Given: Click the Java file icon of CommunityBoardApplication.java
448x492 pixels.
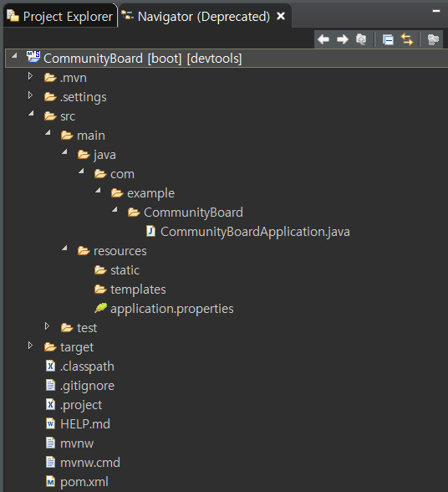Looking at the screenshot, I should click(x=150, y=231).
